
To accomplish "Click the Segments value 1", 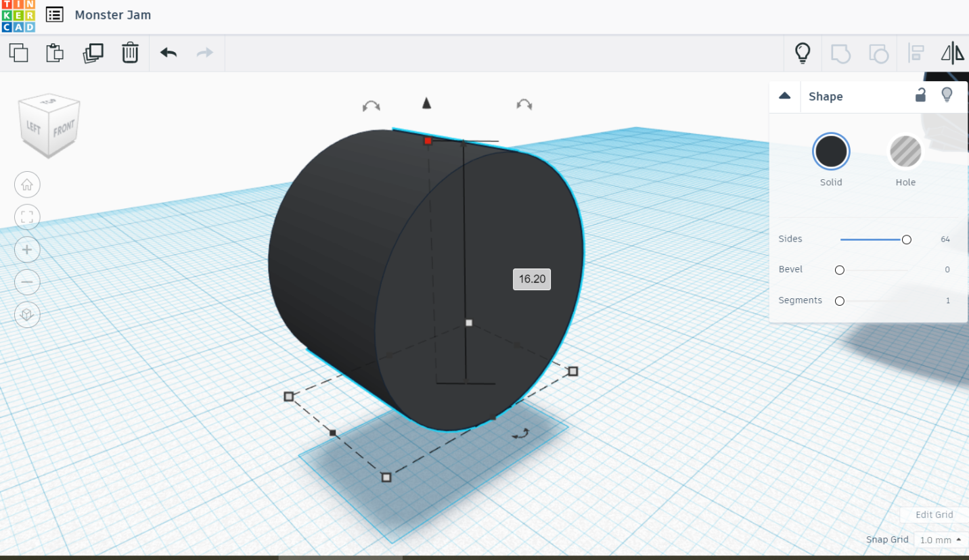I will click(948, 301).
